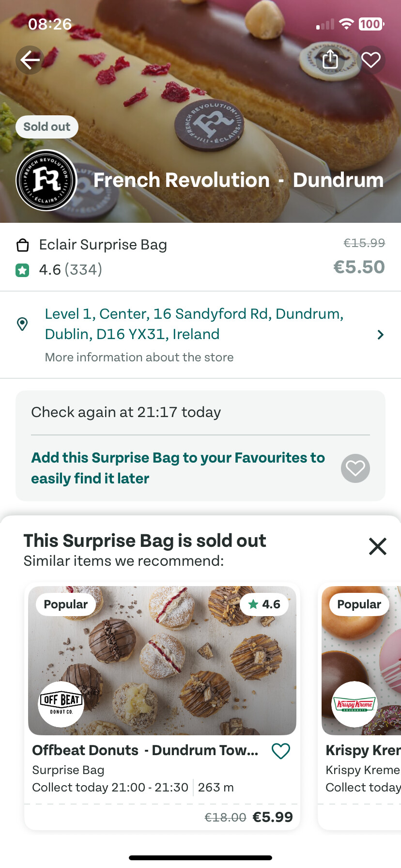Viewport: 401px width, 868px height.
Task: Tap the Off Beat Donut Co. logo
Action: tap(61, 704)
